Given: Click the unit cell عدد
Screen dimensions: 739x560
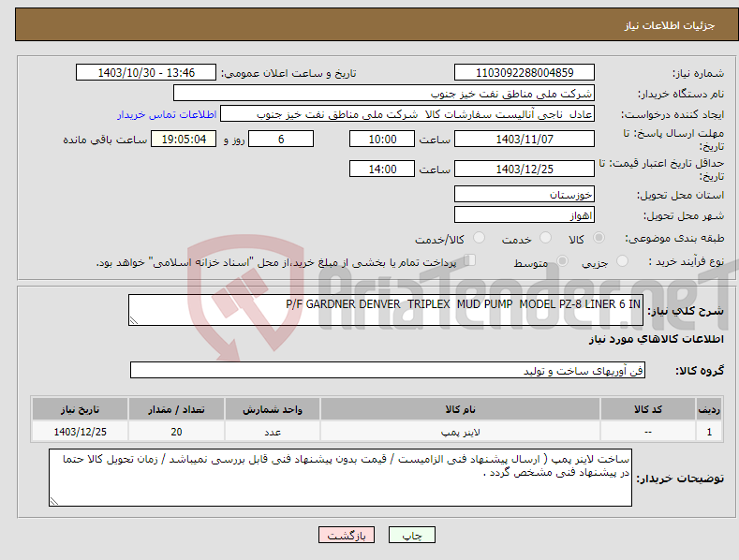Looking at the screenshot, I should coord(273,432).
